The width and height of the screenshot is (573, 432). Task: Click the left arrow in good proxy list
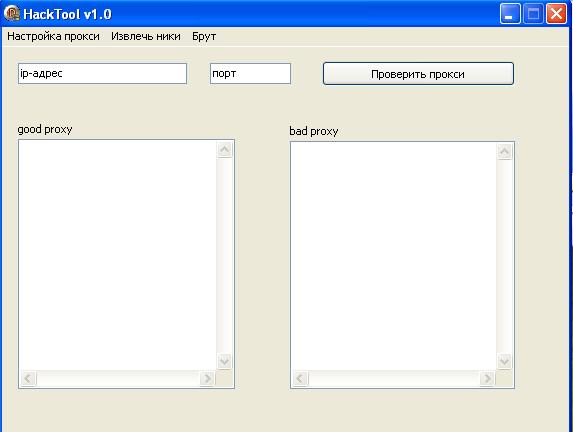(28, 378)
